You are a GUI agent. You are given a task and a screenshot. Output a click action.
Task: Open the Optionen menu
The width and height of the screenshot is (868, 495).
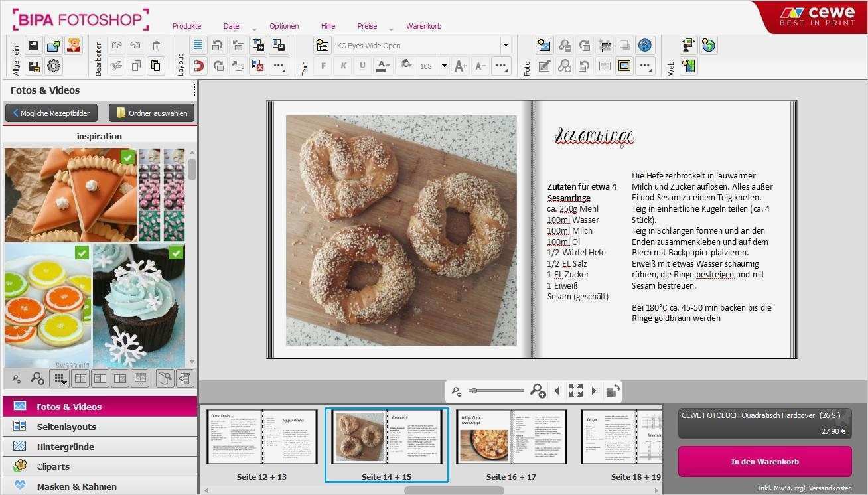pos(284,26)
